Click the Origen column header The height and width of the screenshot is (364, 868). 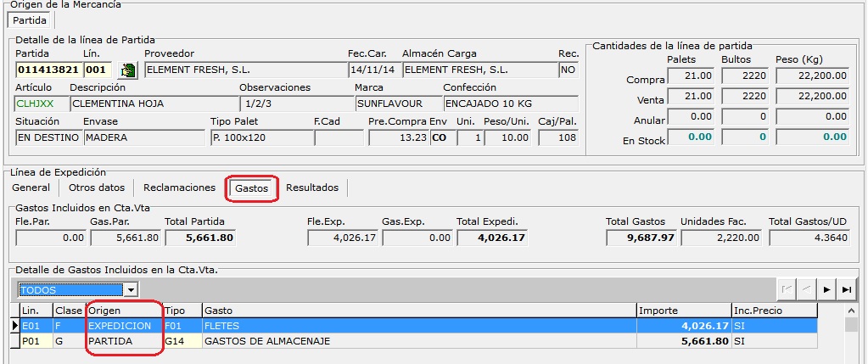pyautogui.click(x=124, y=311)
